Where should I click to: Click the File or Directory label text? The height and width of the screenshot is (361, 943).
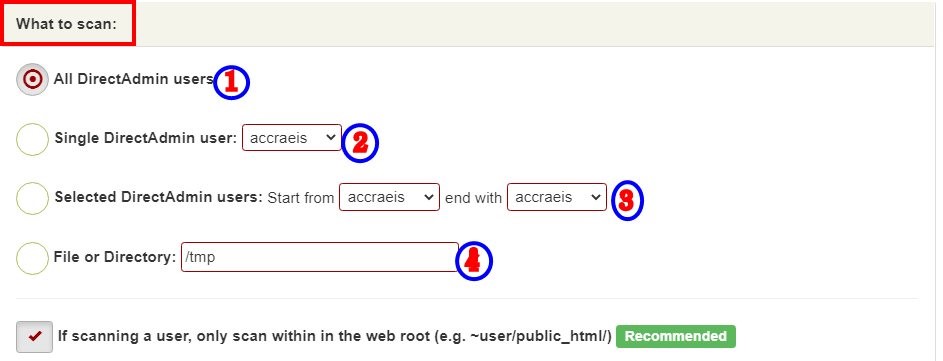[x=115, y=257]
